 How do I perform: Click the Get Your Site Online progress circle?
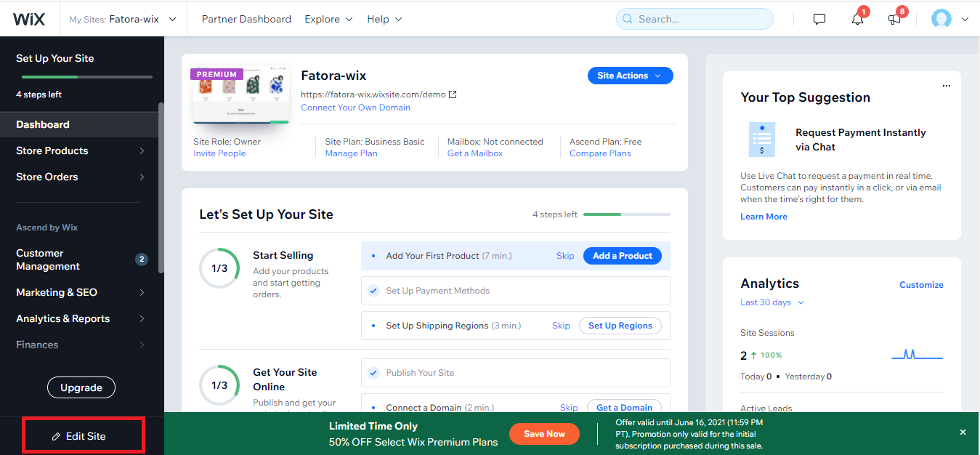click(219, 385)
